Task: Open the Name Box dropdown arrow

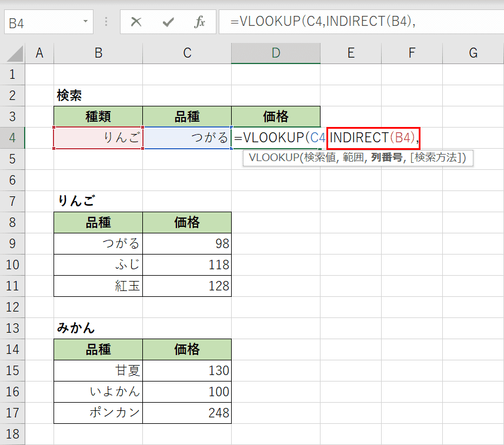Action: 85,22
